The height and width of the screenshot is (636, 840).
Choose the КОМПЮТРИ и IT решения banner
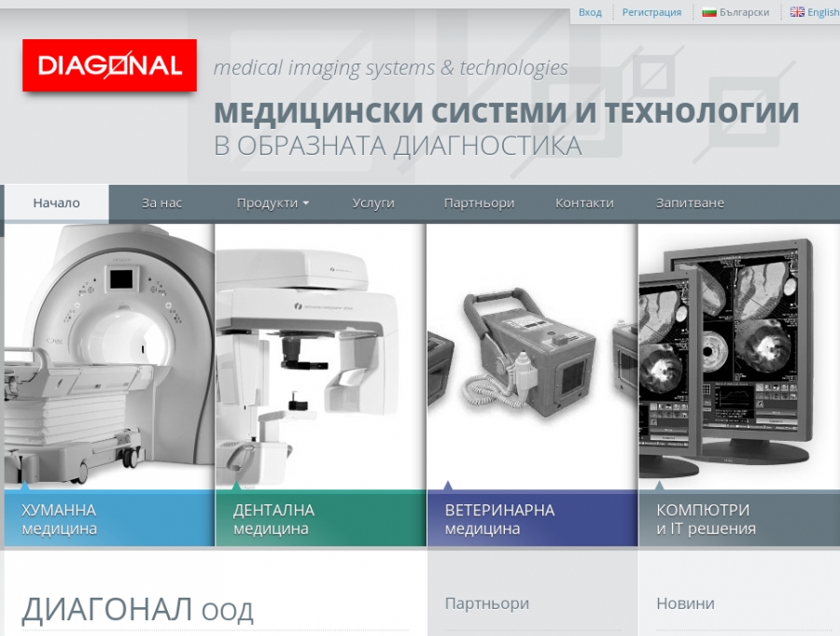coord(738,519)
